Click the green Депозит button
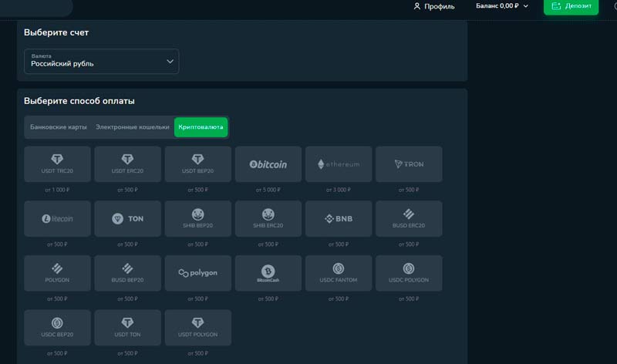The image size is (617, 364). coord(571,6)
